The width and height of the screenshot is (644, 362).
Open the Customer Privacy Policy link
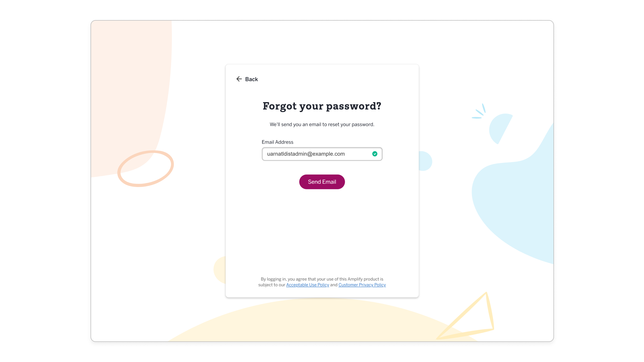click(x=362, y=285)
